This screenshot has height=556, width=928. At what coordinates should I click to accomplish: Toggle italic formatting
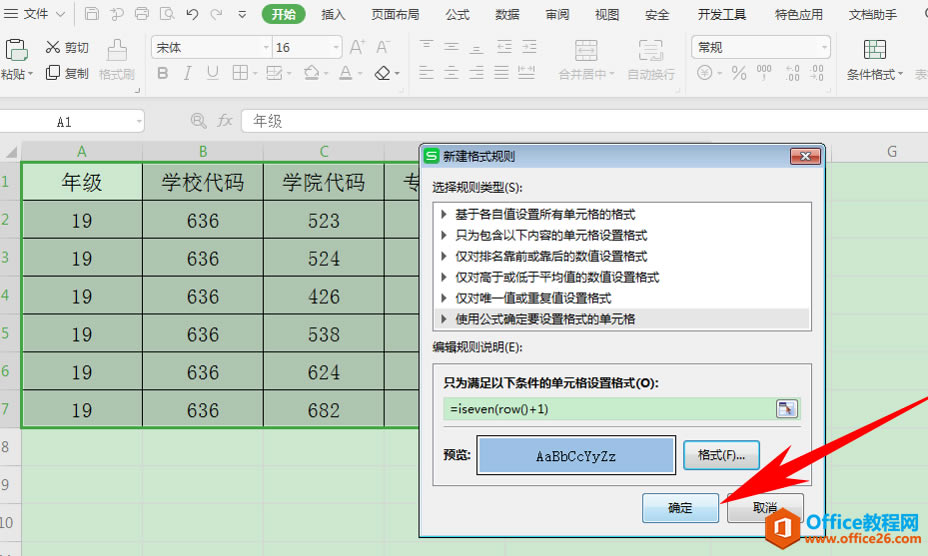[x=187, y=73]
